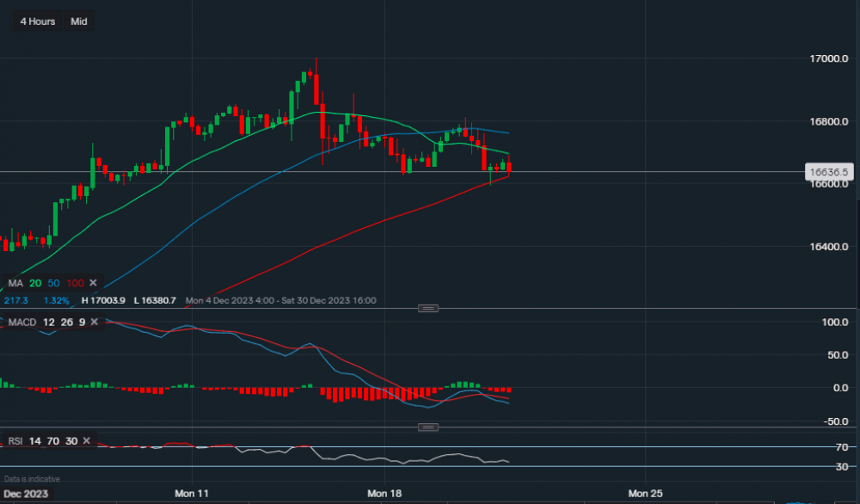Screen dimensions: 860x504
Task: Select the blue MA 50 period value
Action: tap(55, 282)
